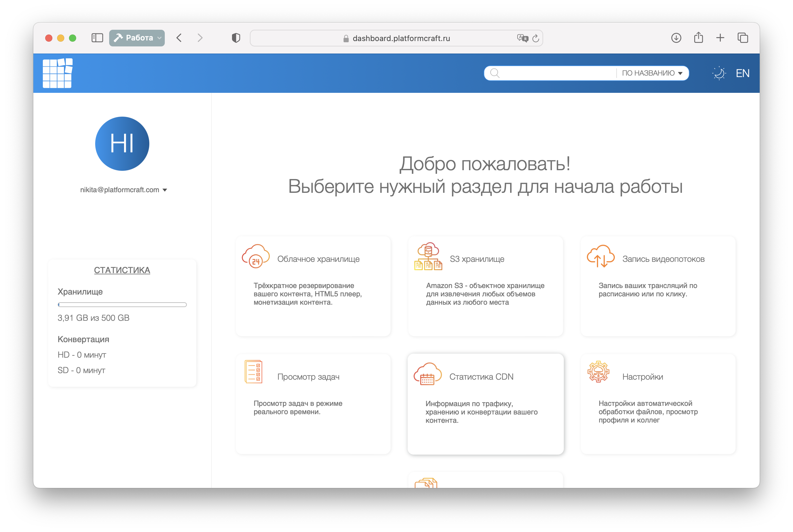Expand the nikita@platformcraft.com account menu
Image resolution: width=793 pixels, height=532 pixels.
123,190
